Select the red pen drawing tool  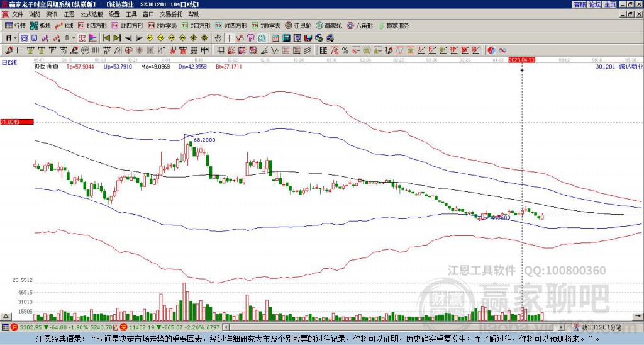(9, 50)
